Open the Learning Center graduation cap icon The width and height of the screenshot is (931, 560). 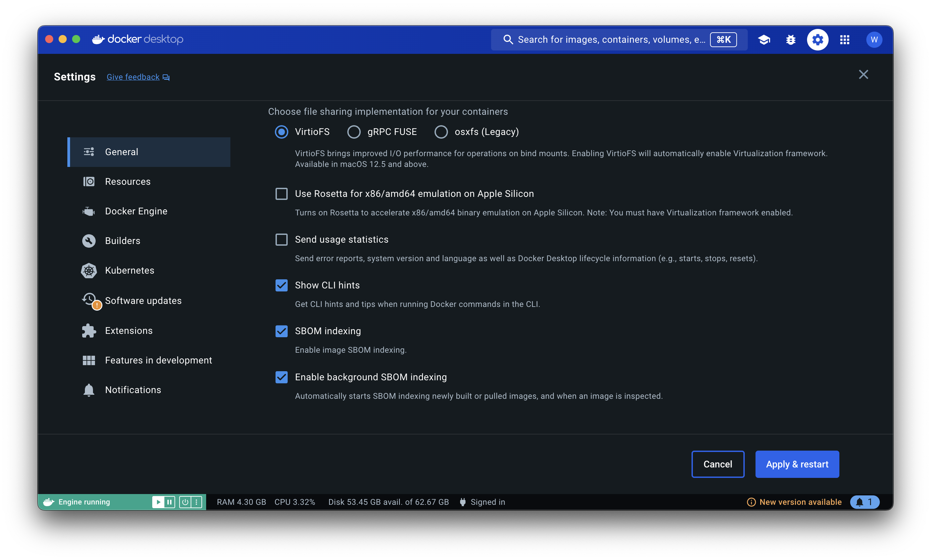pos(764,40)
